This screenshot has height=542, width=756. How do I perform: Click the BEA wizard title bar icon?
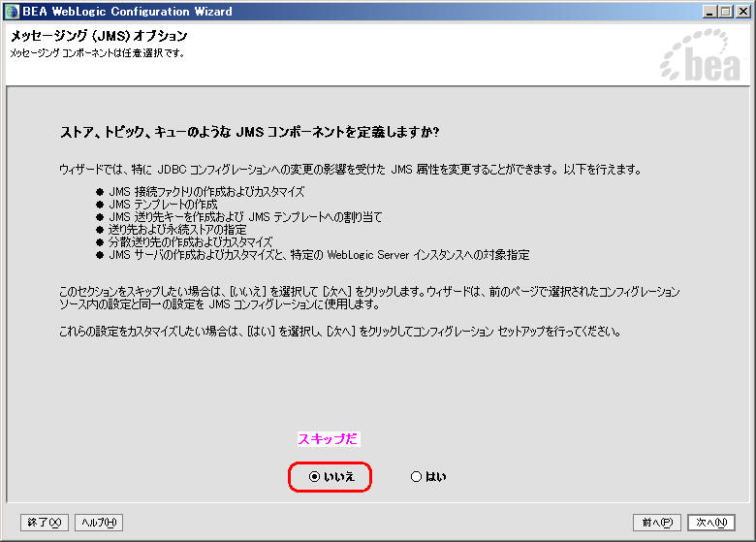point(12,11)
